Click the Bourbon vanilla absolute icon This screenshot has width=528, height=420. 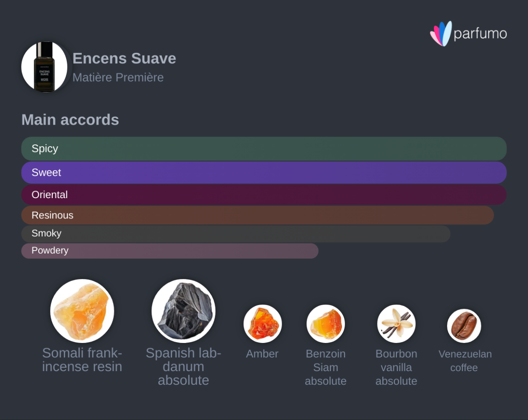click(x=396, y=324)
